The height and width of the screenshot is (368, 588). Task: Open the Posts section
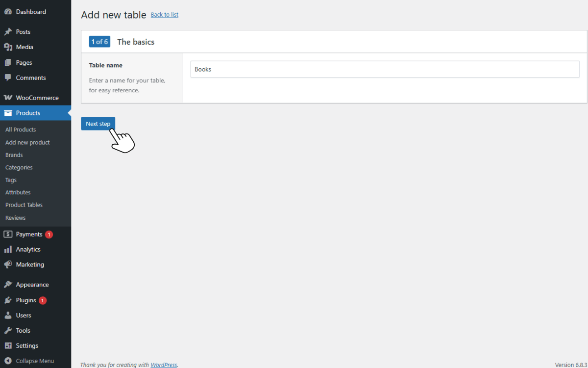coord(22,31)
